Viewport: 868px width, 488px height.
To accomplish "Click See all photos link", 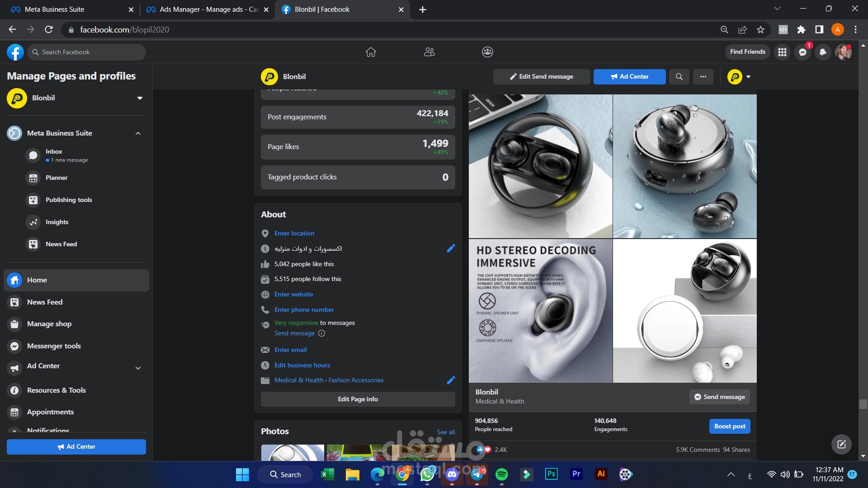I will 446,432.
